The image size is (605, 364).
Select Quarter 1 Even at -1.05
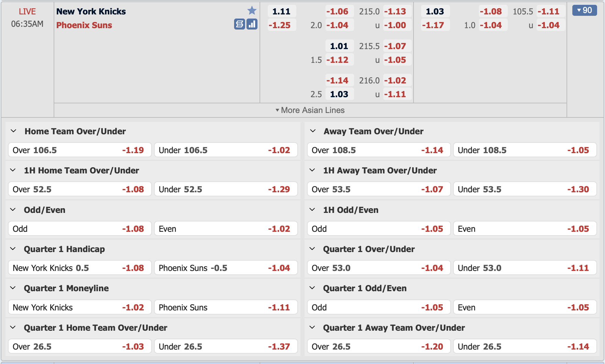point(525,307)
